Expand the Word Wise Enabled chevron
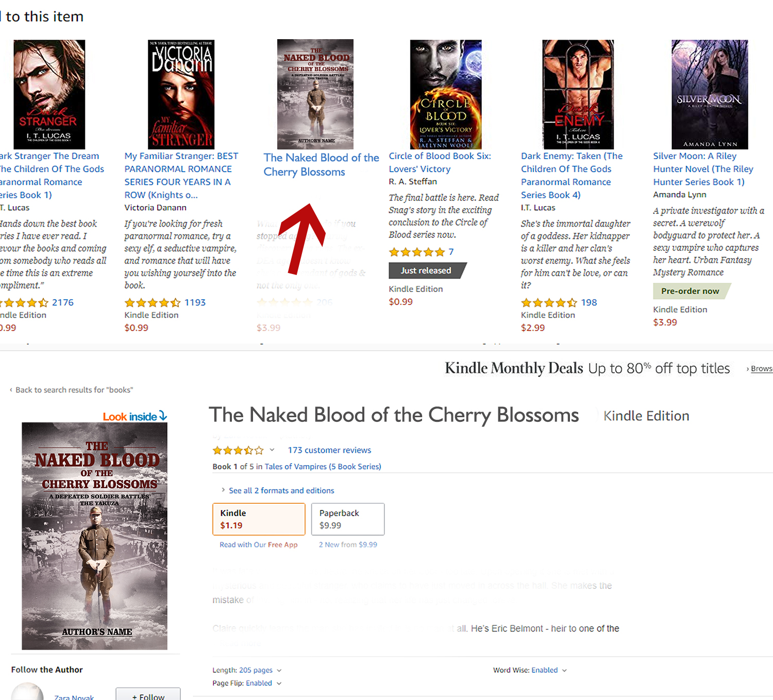Image resolution: width=773 pixels, height=700 pixels. pos(564,670)
